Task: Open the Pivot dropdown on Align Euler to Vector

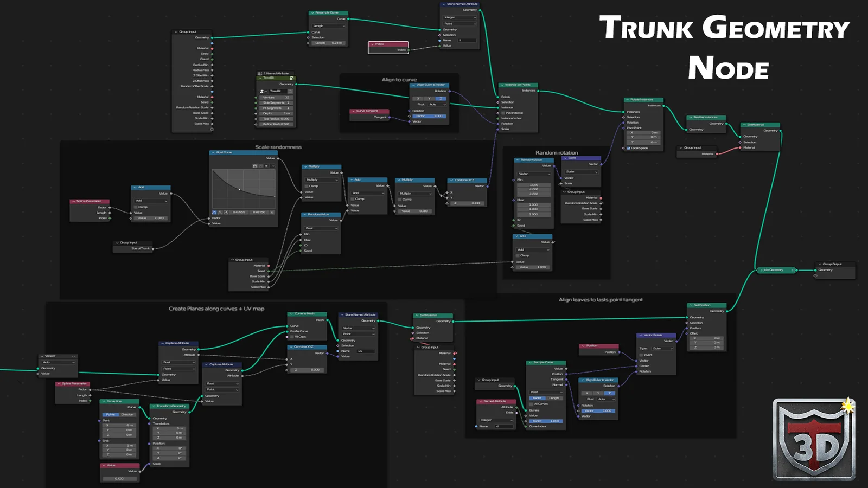Action: (437, 105)
